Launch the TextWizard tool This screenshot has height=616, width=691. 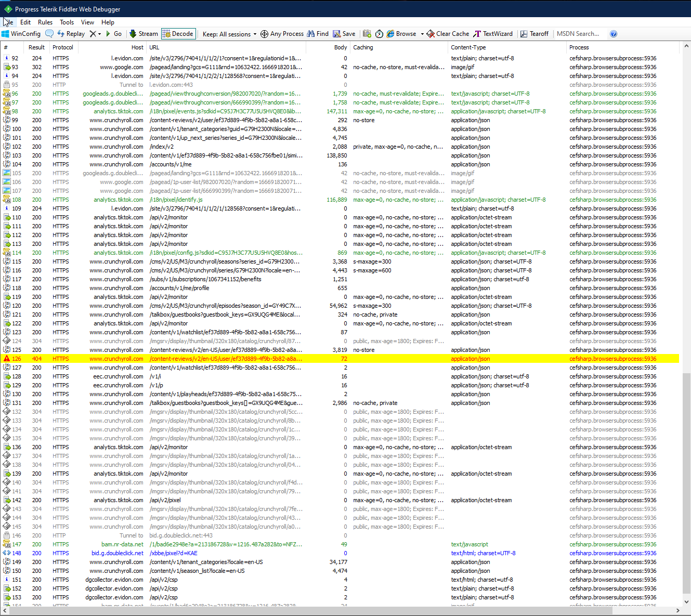tap(492, 33)
